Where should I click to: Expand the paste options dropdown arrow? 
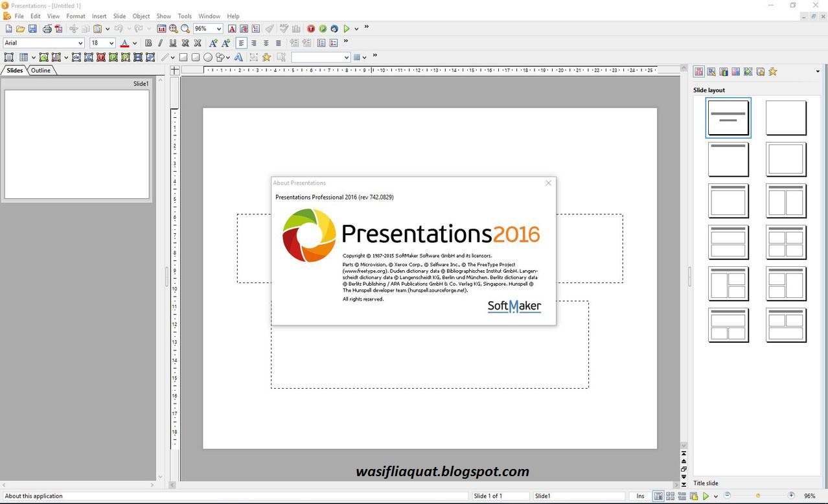point(108,29)
